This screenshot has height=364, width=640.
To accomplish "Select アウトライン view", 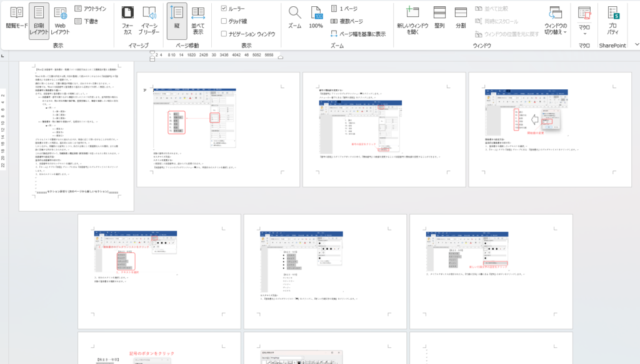I will (x=90, y=9).
